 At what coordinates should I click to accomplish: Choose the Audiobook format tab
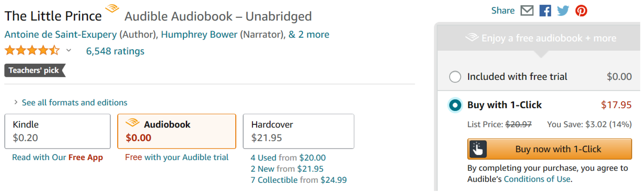(177, 131)
